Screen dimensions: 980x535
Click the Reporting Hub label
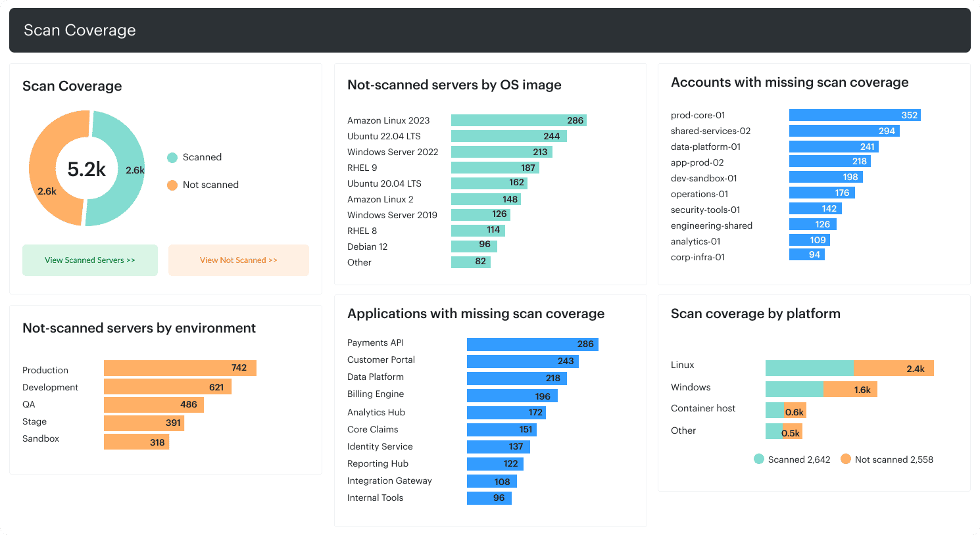[378, 463]
